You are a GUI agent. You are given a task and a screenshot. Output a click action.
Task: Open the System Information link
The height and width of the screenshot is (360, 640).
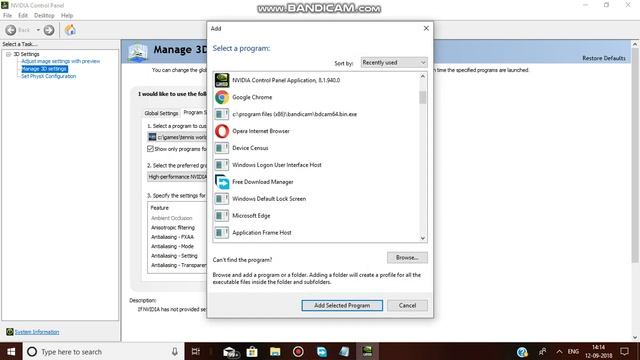[x=37, y=332]
